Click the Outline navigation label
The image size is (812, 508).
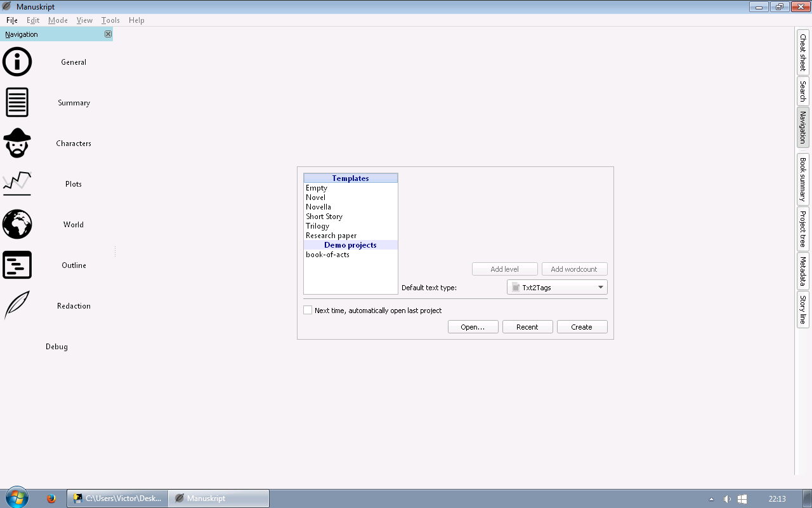click(74, 265)
